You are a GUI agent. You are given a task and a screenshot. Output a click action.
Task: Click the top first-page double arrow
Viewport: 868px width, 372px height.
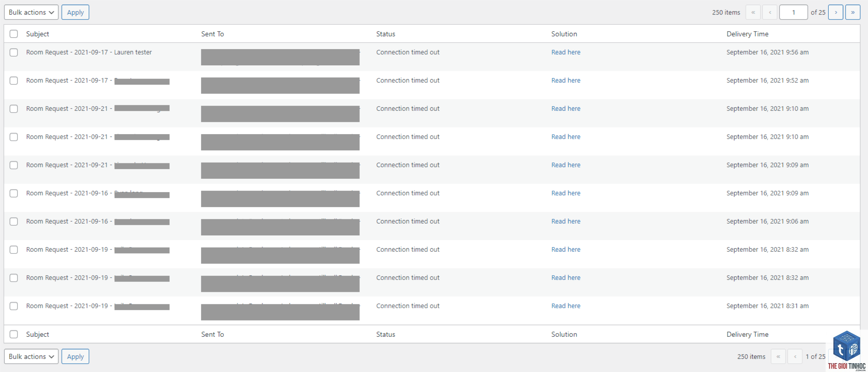[753, 12]
